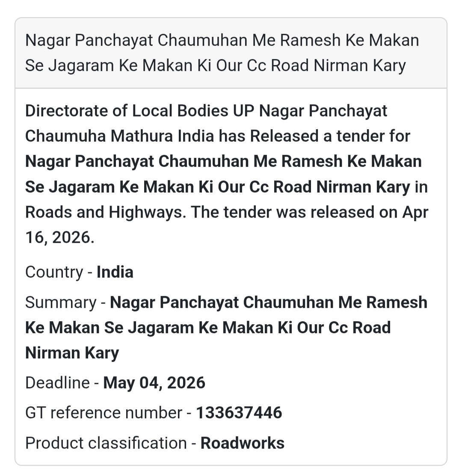This screenshot has width=462, height=476.
Task: Click the phrase "has Released a tender for"
Action: (x=314, y=136)
